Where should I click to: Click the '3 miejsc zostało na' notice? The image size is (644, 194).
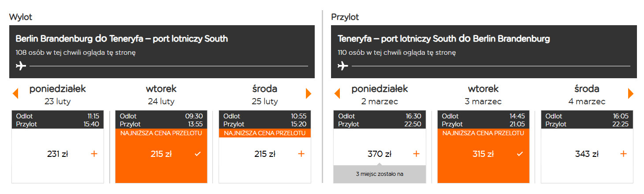coord(380,174)
